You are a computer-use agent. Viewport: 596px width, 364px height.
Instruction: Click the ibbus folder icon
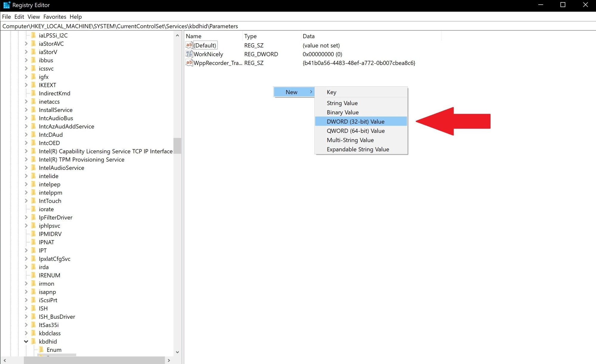(34, 60)
